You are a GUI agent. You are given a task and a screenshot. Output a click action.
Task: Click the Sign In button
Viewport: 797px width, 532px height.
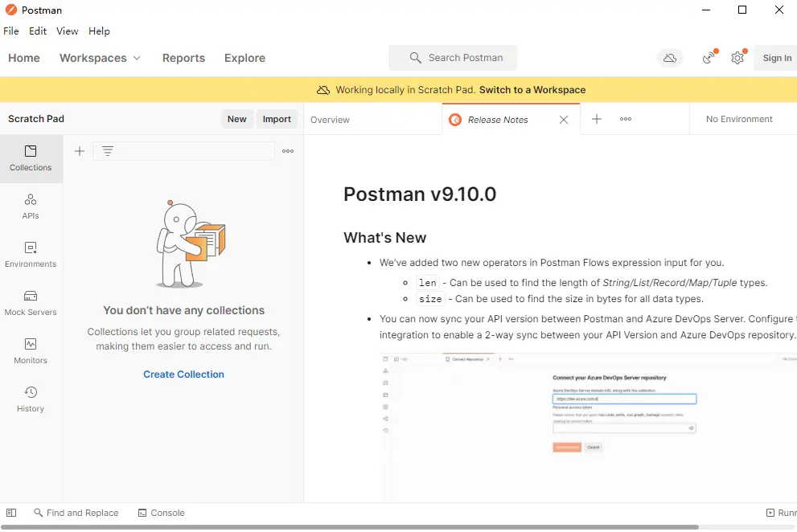pos(776,58)
